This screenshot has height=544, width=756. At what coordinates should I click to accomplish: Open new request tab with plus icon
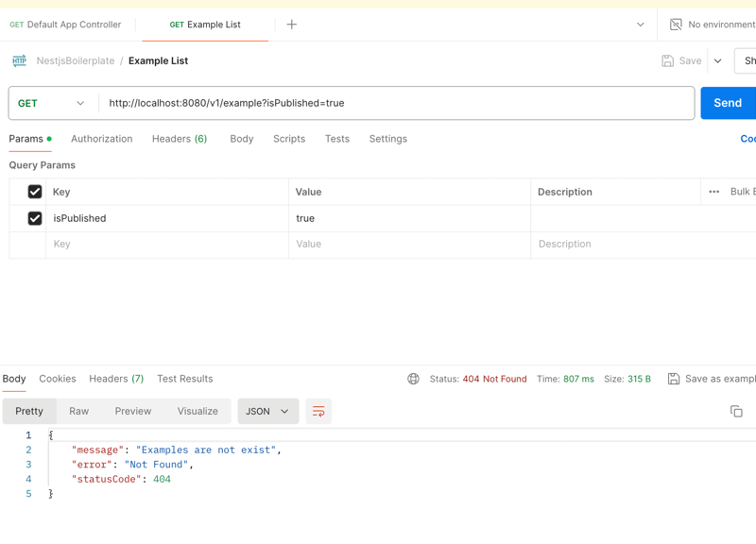(292, 25)
